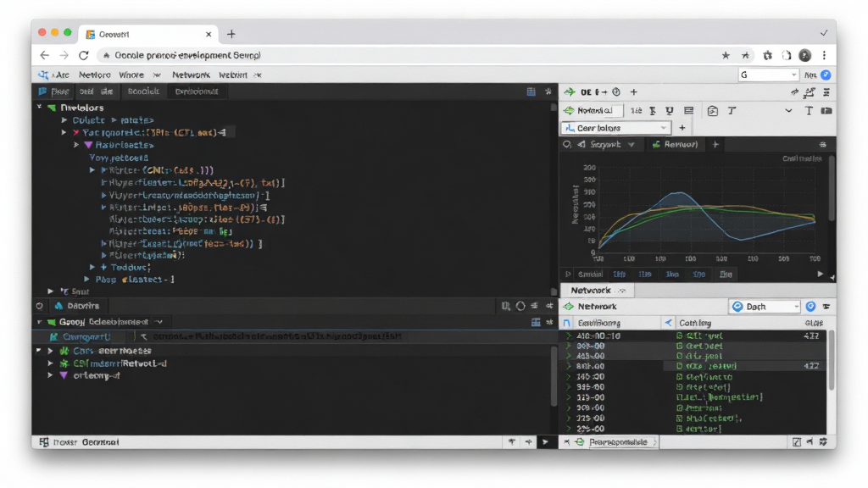Open the browser extensions puzzle icon
The image size is (868, 488).
767,55
